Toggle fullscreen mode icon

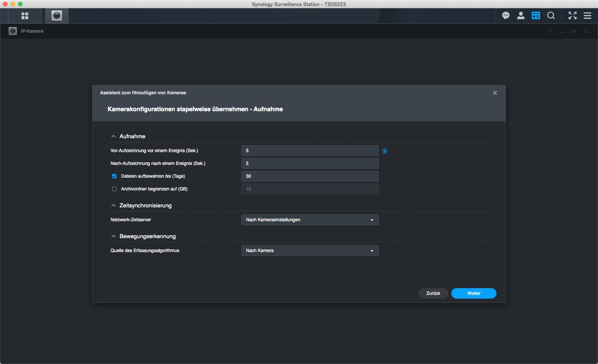point(572,15)
